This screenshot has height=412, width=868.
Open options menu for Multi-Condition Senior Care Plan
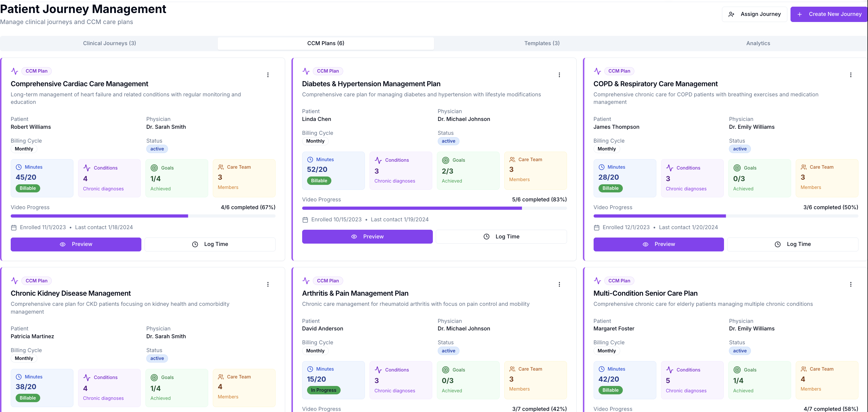(851, 284)
